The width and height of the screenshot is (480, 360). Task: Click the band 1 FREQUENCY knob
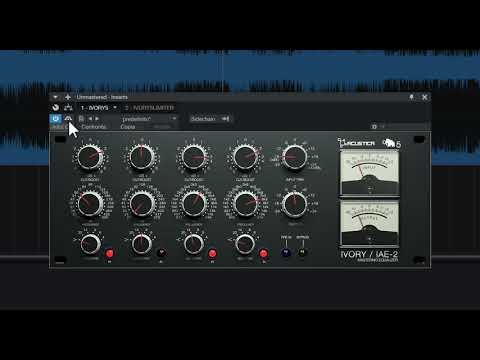90,203
